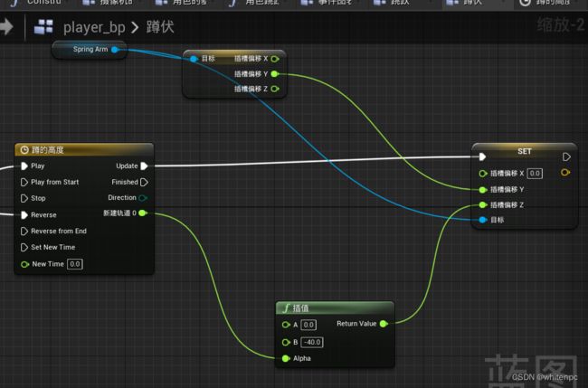Click the SET node 插槽偏移 Y input pin
This screenshot has height=388, width=588.
tap(483, 190)
